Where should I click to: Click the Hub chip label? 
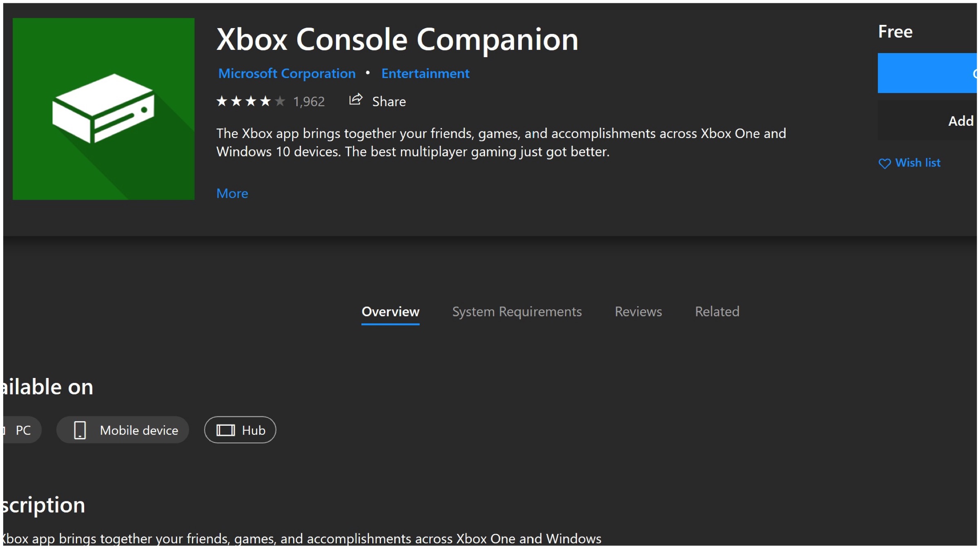(x=254, y=430)
